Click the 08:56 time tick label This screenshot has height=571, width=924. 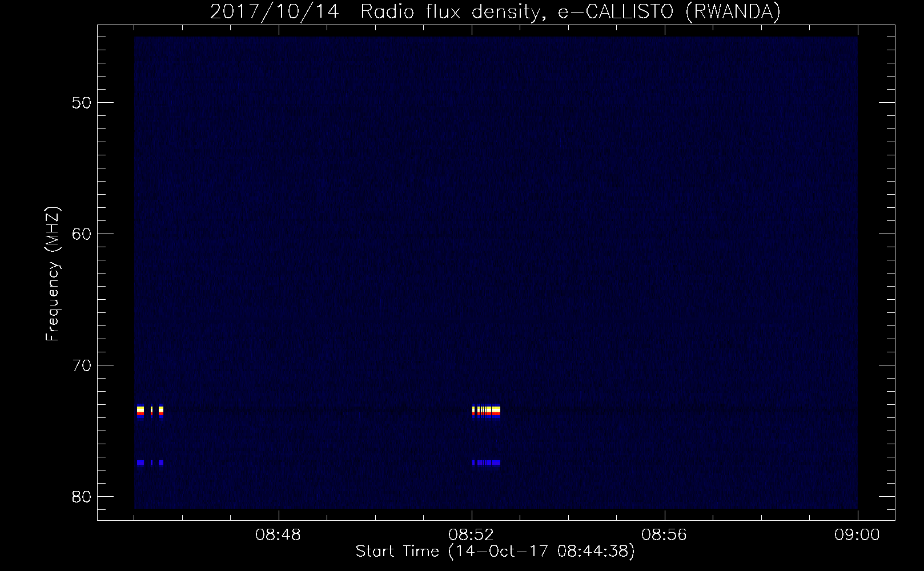coord(665,535)
